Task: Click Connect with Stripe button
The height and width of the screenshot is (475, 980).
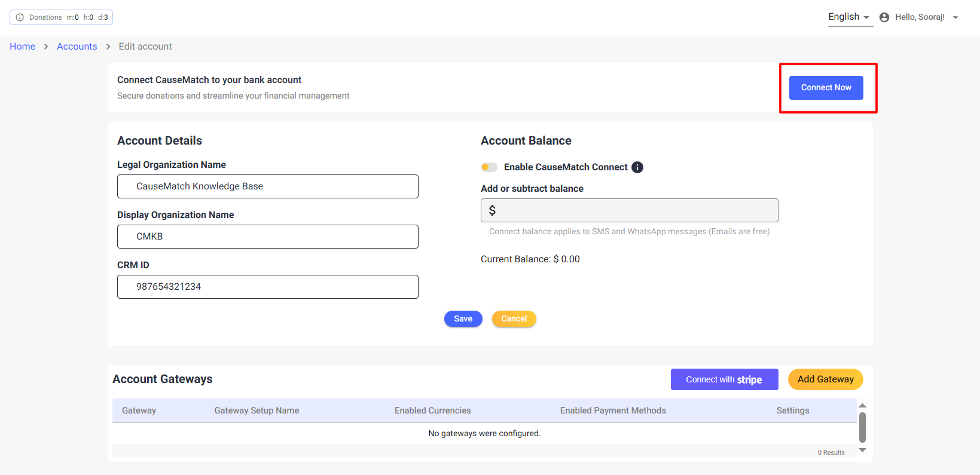Action: point(724,379)
